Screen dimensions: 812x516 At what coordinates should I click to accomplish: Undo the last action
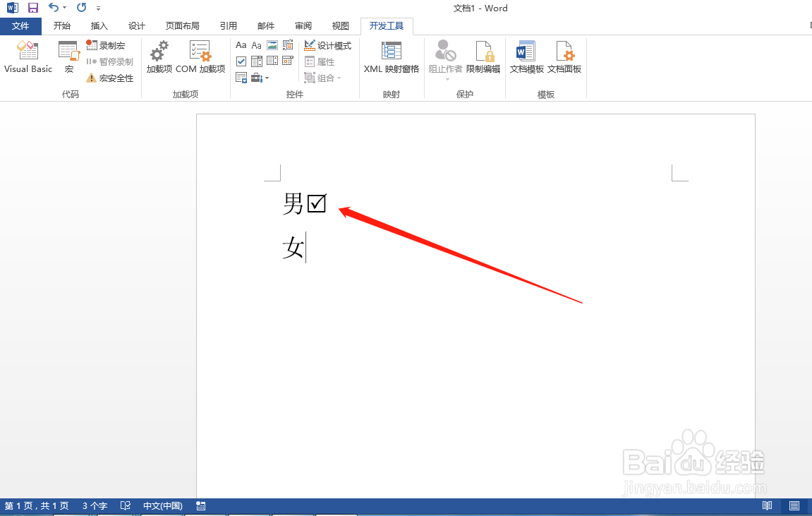click(54, 8)
